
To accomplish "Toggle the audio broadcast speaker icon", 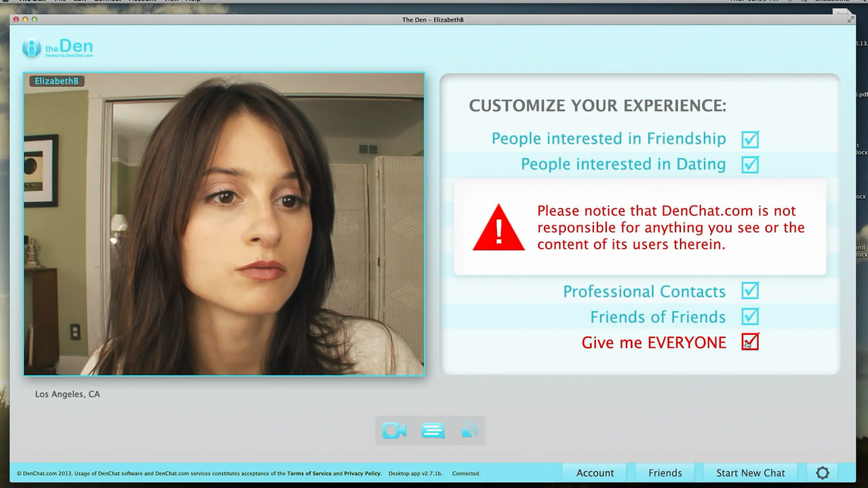I will click(x=470, y=430).
